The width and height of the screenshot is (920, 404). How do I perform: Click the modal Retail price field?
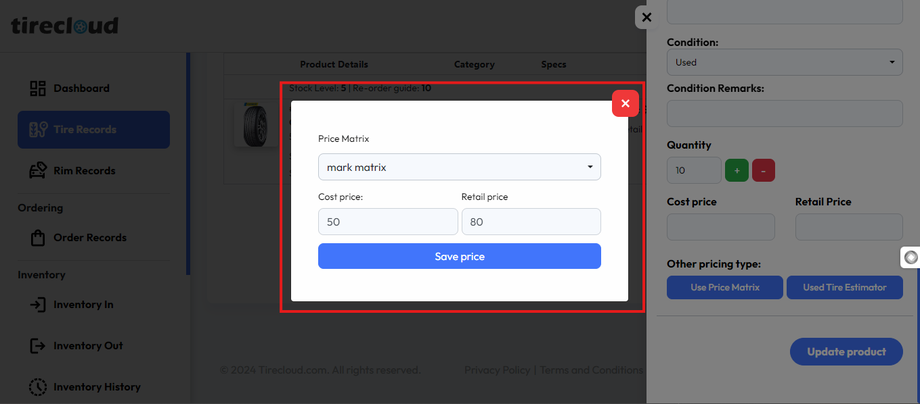(530, 222)
